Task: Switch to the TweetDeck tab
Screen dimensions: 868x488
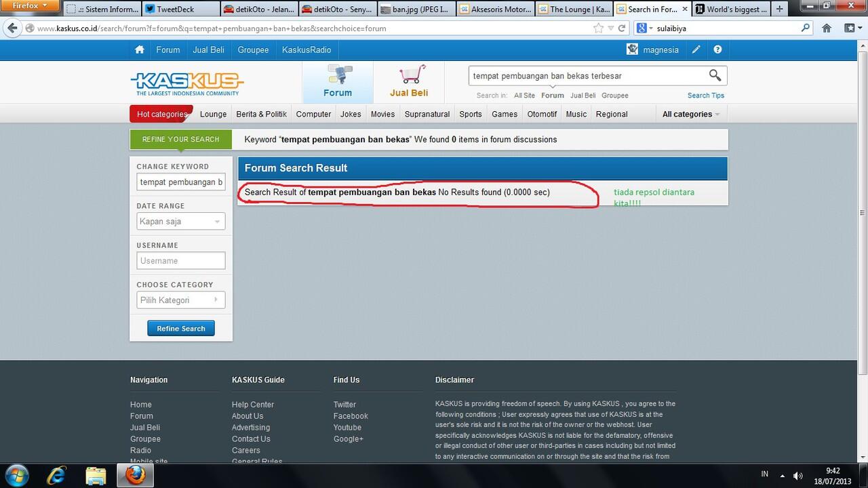Action: click(x=181, y=9)
